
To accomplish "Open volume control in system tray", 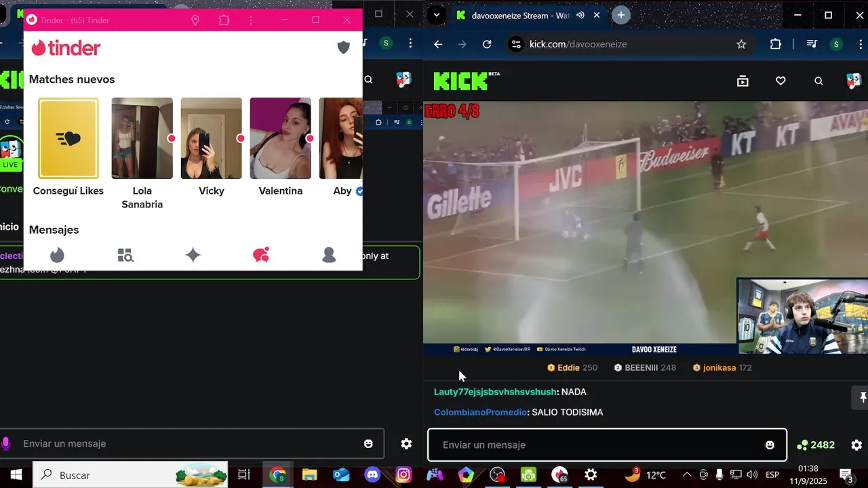I will 752,474.
